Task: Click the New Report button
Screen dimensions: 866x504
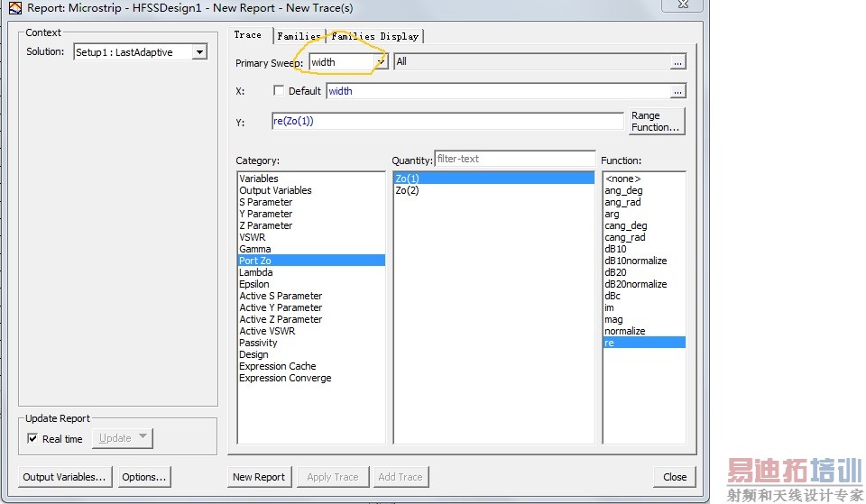Action: [x=258, y=477]
